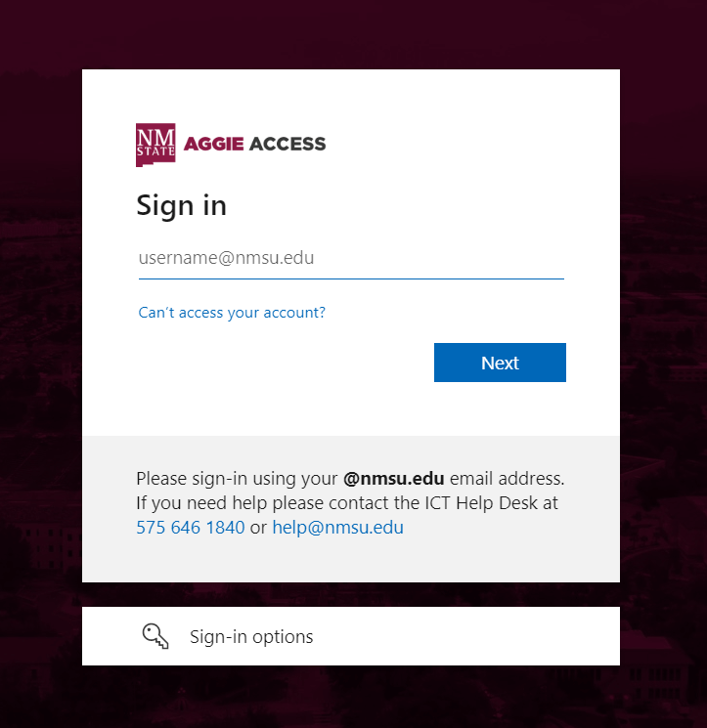The height and width of the screenshot is (728, 707).
Task: Click the word "or" between phone and email
Action: (x=258, y=528)
